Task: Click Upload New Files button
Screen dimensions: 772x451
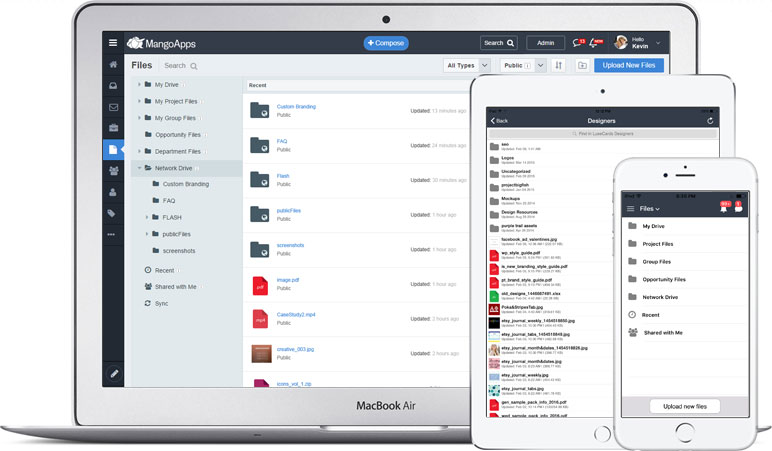Action: (x=629, y=65)
